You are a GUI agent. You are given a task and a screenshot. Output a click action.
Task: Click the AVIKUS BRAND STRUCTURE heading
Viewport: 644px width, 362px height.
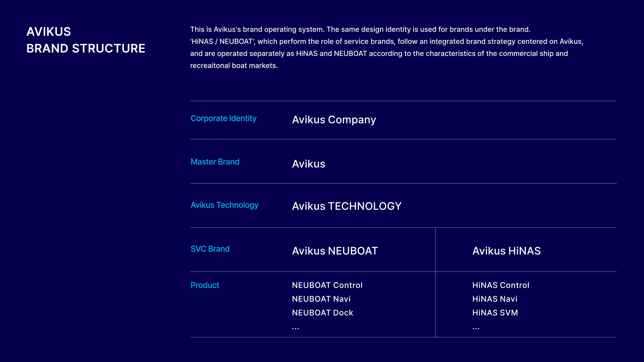86,40
